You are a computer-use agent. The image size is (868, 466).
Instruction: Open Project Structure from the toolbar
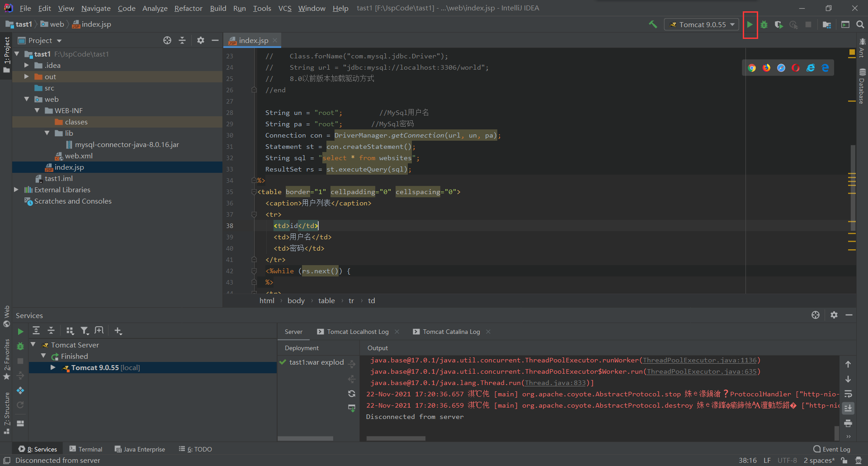(x=827, y=24)
